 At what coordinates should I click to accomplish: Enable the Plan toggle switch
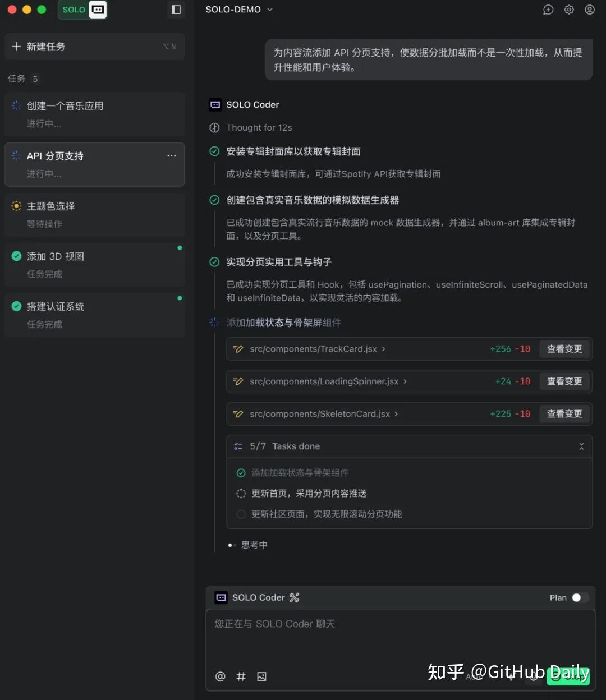point(580,597)
